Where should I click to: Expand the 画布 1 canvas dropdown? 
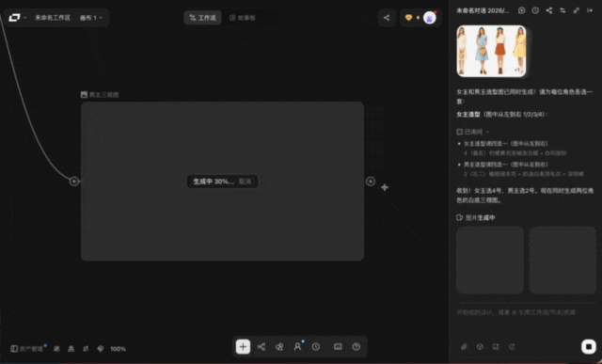pyautogui.click(x=91, y=18)
